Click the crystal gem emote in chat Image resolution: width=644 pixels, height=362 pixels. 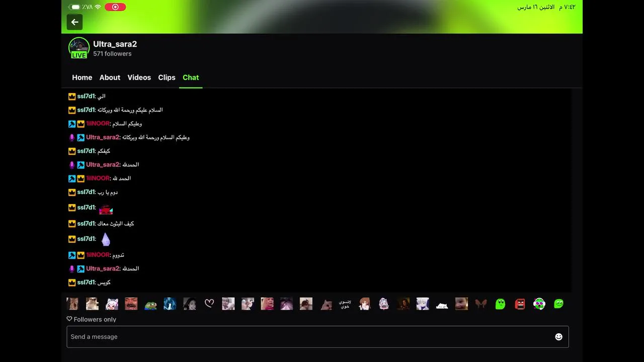pos(106,239)
